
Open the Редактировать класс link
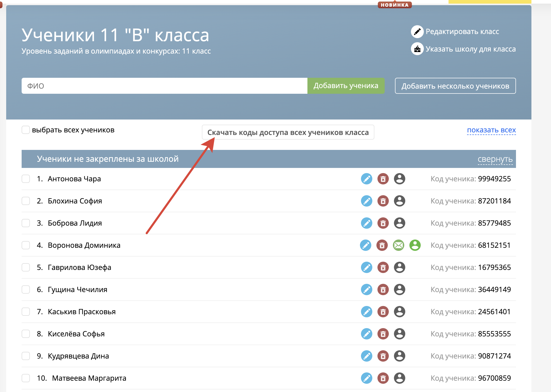pos(462,32)
